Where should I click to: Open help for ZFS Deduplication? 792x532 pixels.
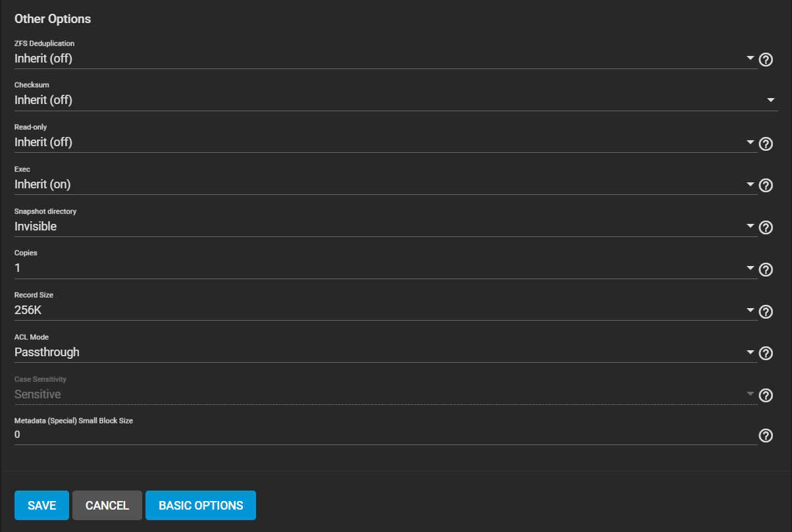766,60
